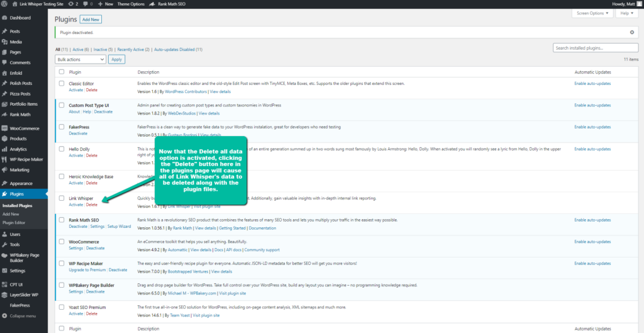Check the Link Whisper plugin checkbox

click(62, 198)
